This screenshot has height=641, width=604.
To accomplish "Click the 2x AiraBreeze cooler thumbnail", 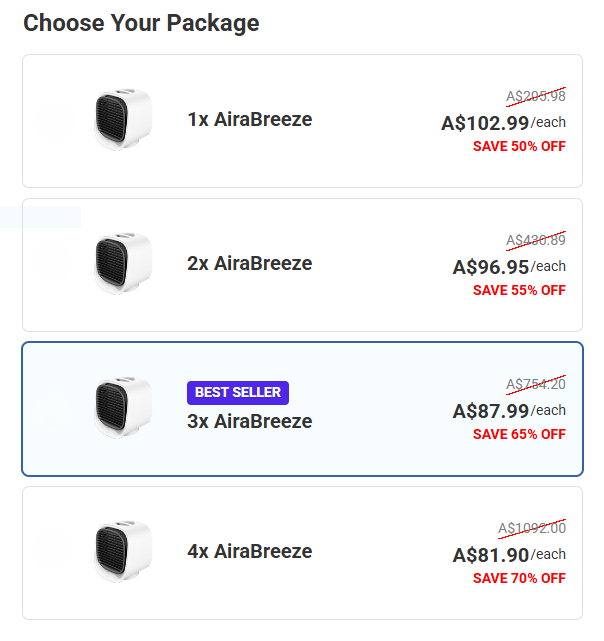I will coord(122,264).
